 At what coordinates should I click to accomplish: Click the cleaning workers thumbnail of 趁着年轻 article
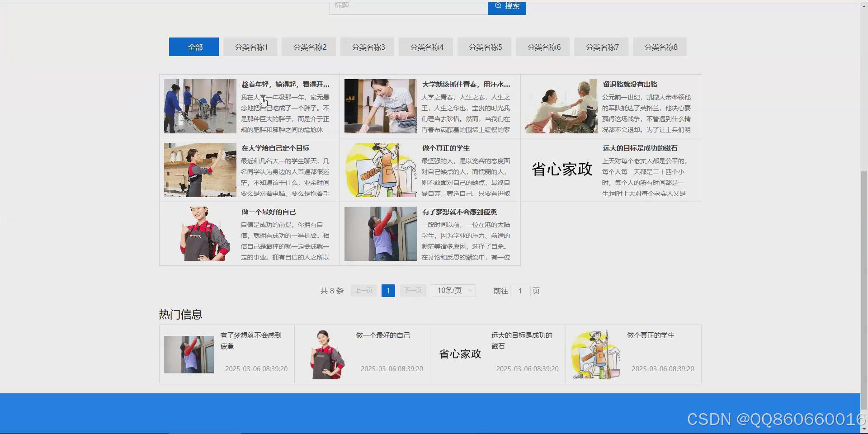point(200,106)
